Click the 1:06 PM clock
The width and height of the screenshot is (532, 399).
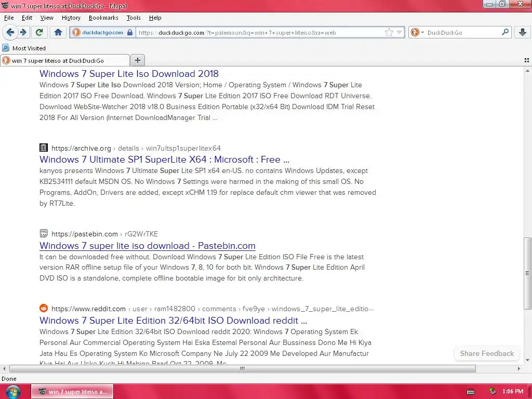pos(513,392)
